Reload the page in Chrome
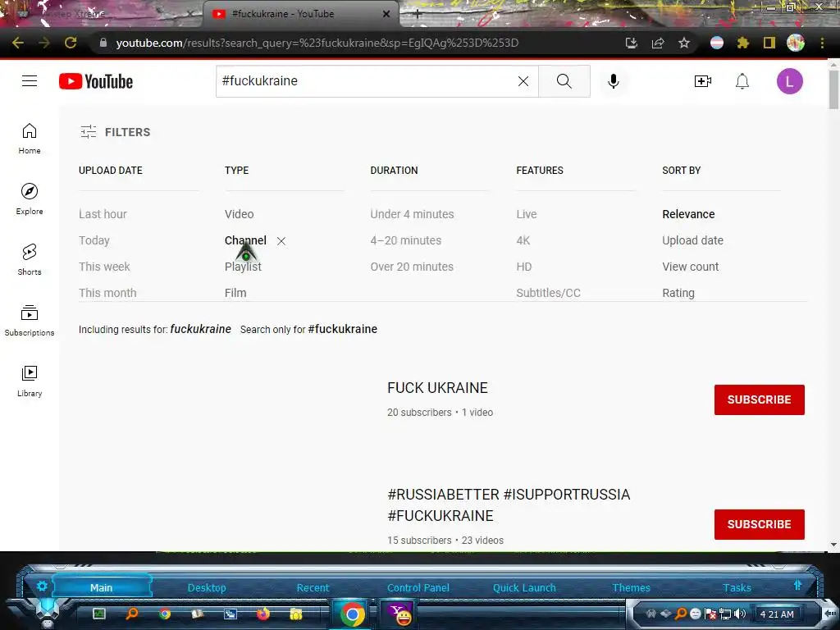This screenshot has width=840, height=630. [71, 43]
